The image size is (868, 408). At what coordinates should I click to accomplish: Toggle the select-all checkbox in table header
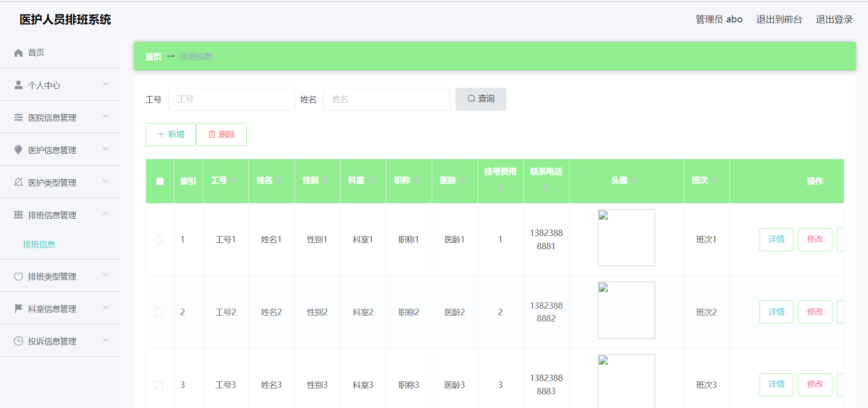coord(160,181)
